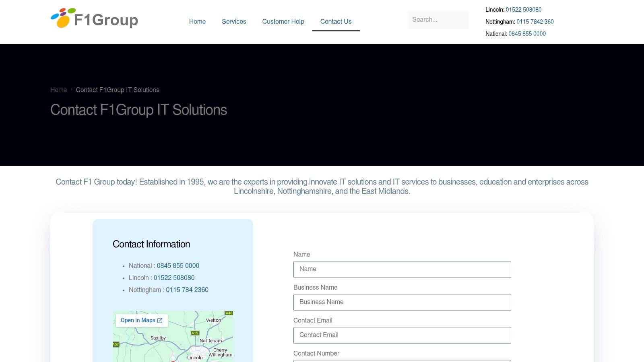Image resolution: width=644 pixels, height=362 pixels.
Task: Go to the Home menu item
Action: pyautogui.click(x=197, y=22)
